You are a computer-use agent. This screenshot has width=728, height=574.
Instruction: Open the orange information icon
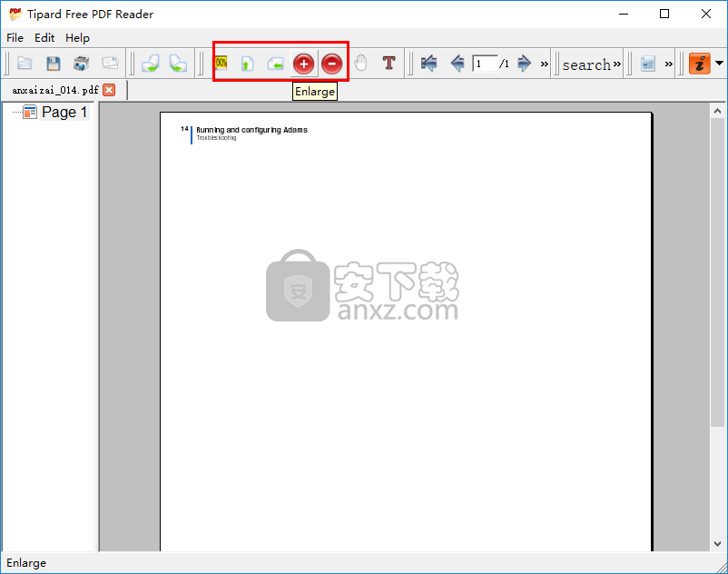point(700,64)
